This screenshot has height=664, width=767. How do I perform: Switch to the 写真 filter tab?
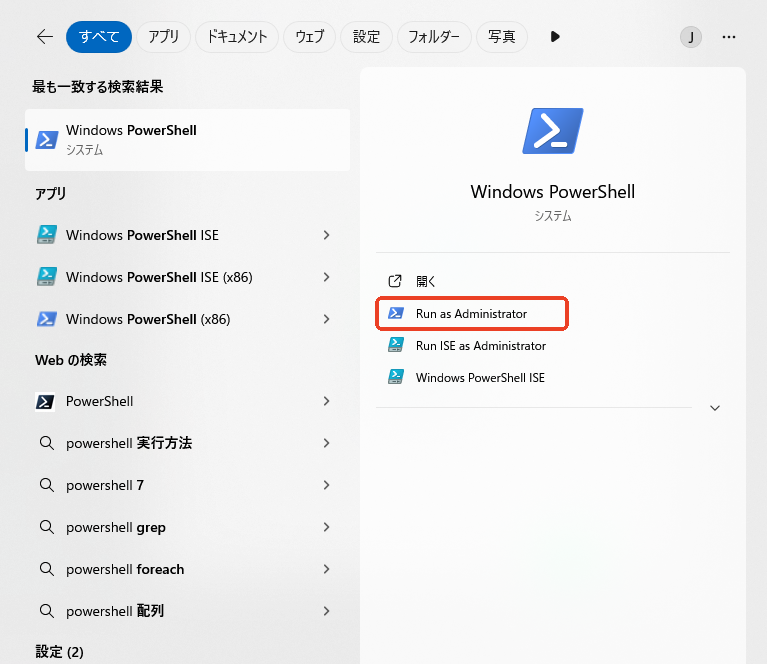(502, 37)
